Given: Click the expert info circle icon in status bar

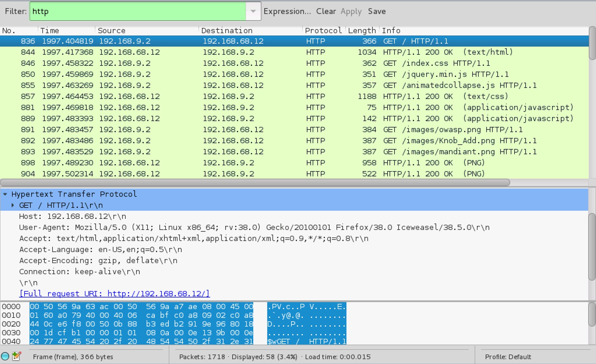Looking at the screenshot, I should click(5, 356).
